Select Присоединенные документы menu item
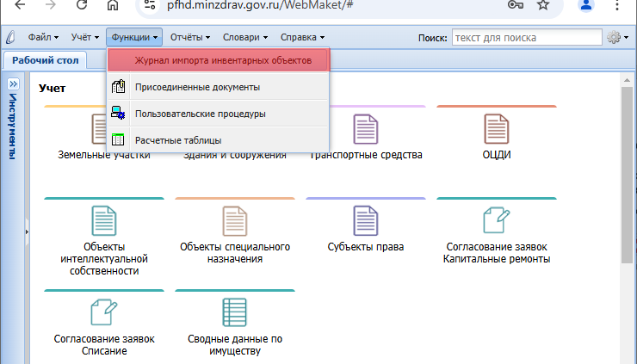This screenshot has width=637, height=364. (x=218, y=87)
